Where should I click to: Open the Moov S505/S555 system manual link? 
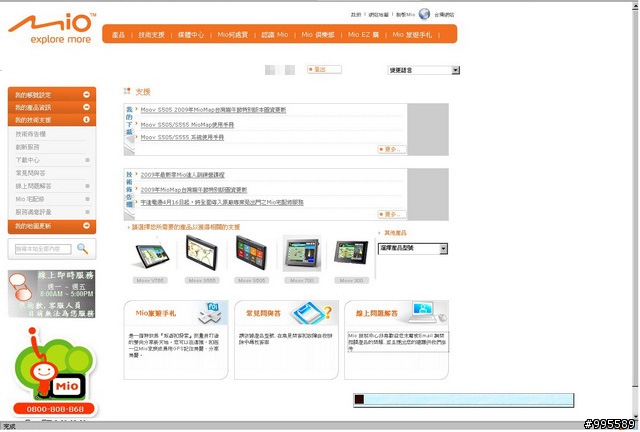(x=182, y=137)
